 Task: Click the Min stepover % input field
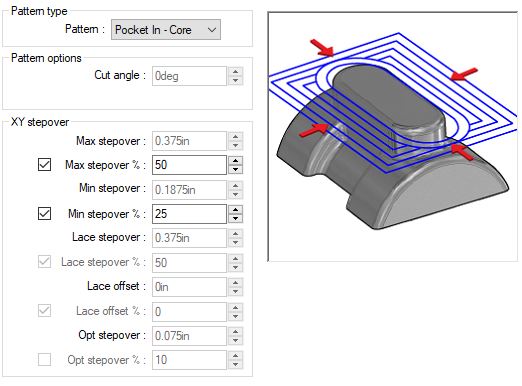189,214
